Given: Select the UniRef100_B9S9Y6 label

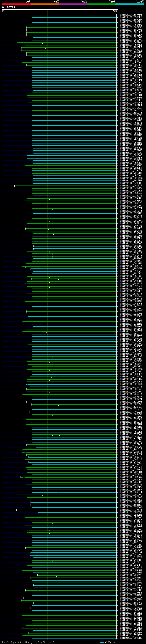Looking at the screenshot, I should pyautogui.click(x=131, y=113).
